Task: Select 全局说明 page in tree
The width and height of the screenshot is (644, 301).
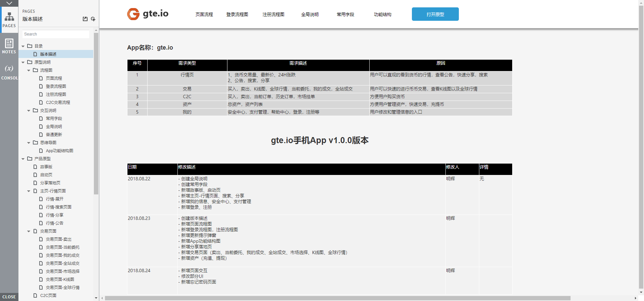Action: pos(54,126)
